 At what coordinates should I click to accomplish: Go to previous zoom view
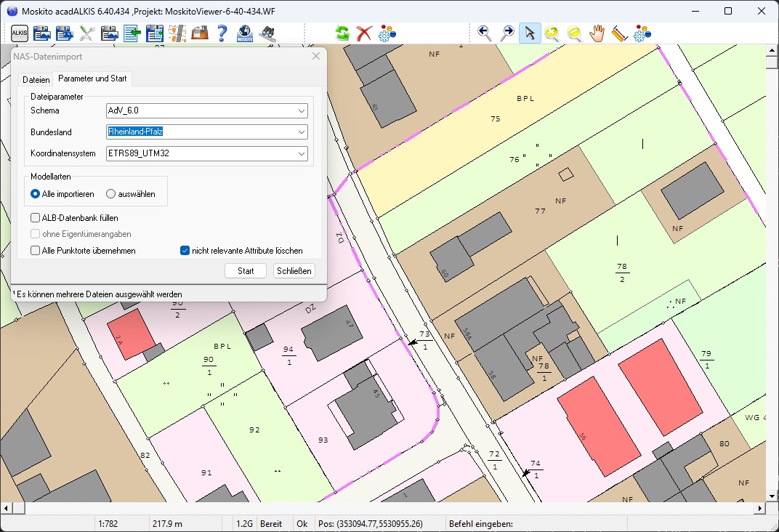coord(485,33)
